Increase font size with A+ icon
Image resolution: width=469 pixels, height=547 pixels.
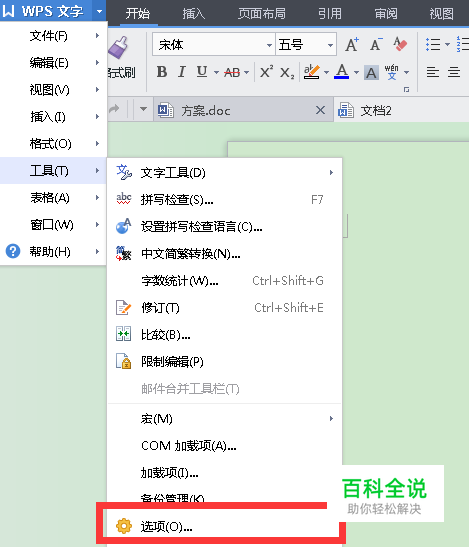point(352,45)
